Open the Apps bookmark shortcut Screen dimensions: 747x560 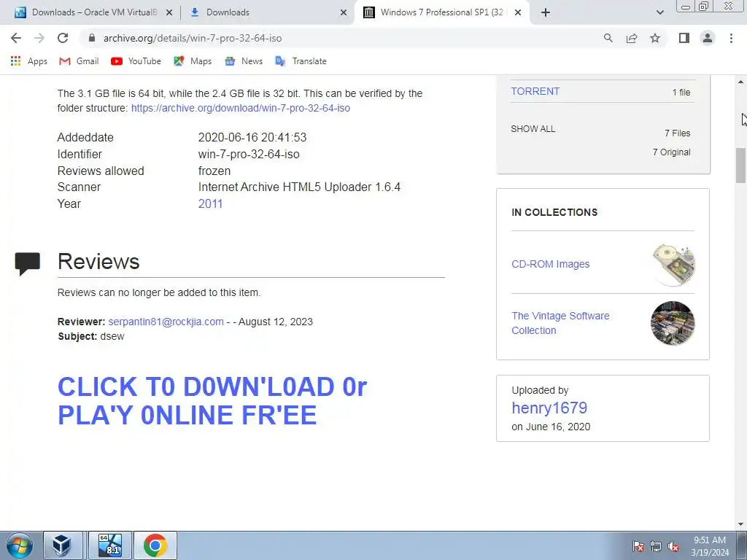coord(28,61)
